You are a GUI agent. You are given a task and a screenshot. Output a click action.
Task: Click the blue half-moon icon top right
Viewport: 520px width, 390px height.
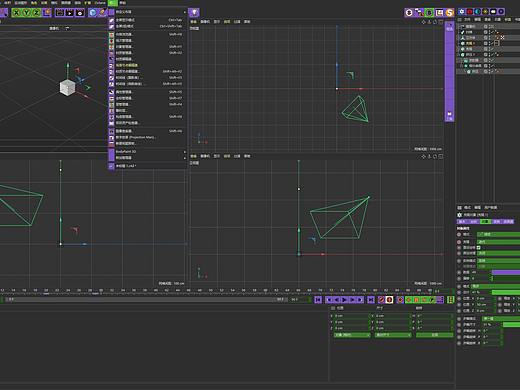pyautogui.click(x=477, y=12)
